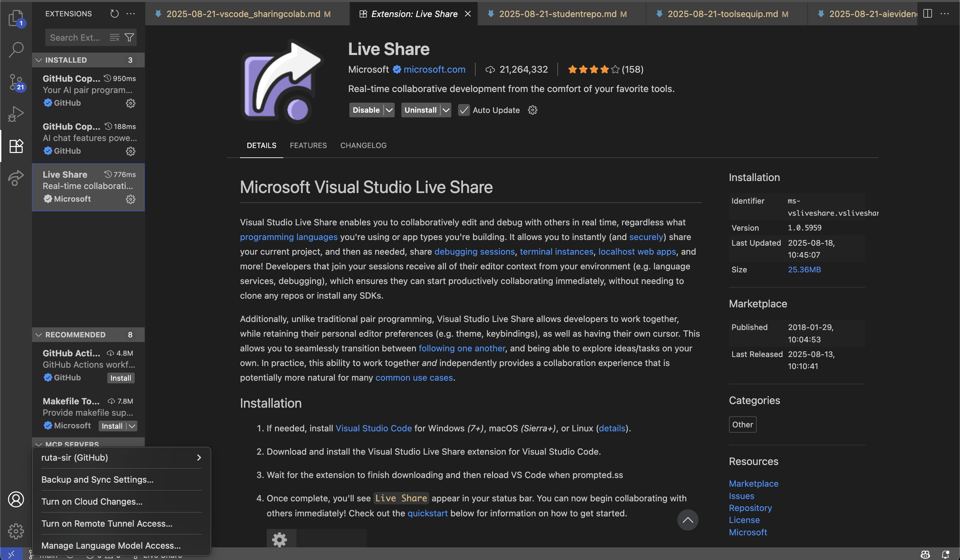This screenshot has height=560, width=960.
Task: Open manage gear for GitHub Copilot 188ms
Action: (x=131, y=151)
